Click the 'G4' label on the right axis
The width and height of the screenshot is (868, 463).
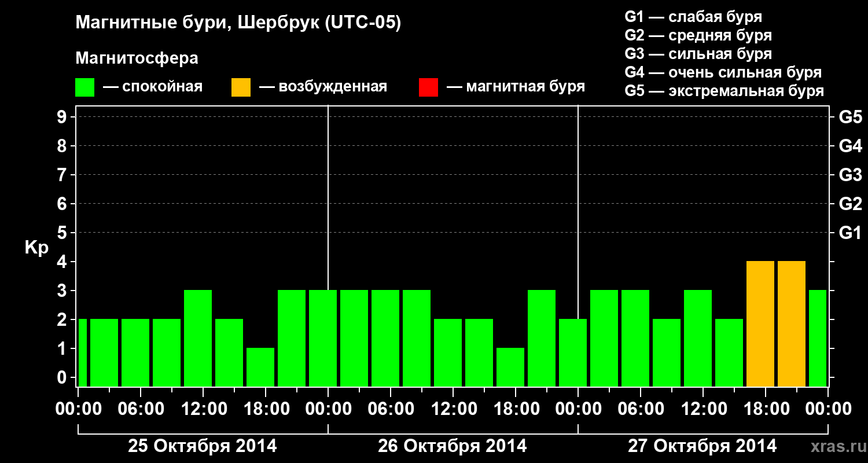tap(850, 146)
